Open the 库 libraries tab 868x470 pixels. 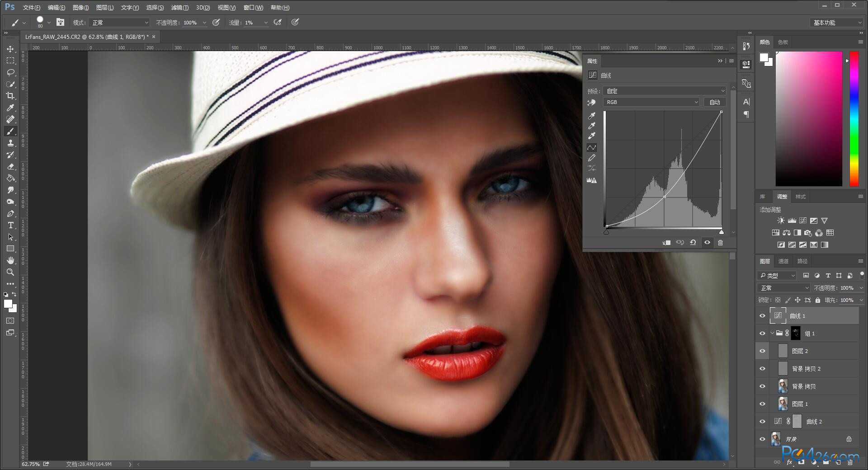click(x=762, y=197)
